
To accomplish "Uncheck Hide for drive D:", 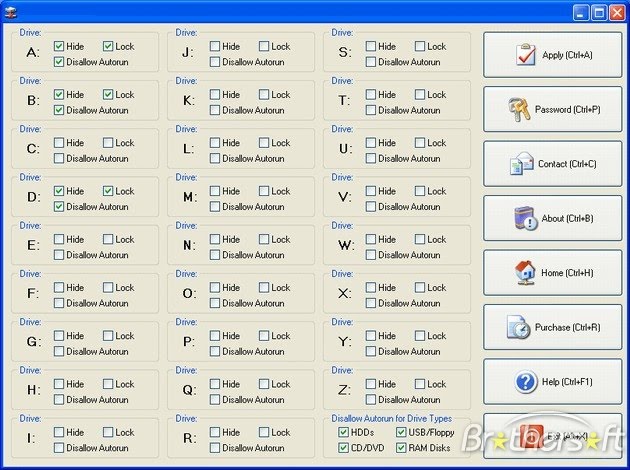I will 59,191.
